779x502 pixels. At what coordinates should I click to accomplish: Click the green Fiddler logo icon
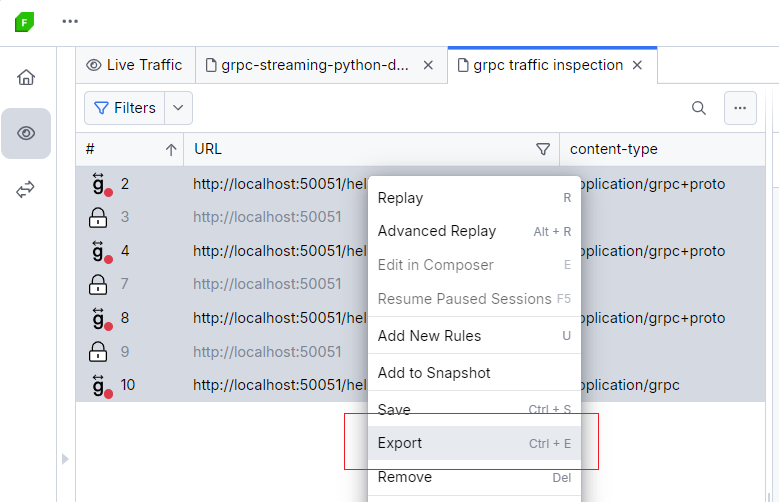pos(24,22)
